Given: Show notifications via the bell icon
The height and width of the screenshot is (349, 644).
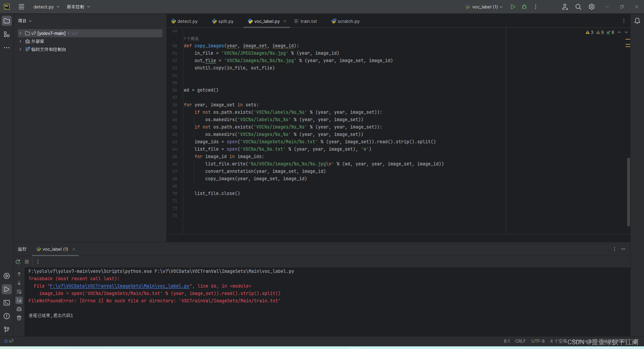Looking at the screenshot, I should 638,20.
